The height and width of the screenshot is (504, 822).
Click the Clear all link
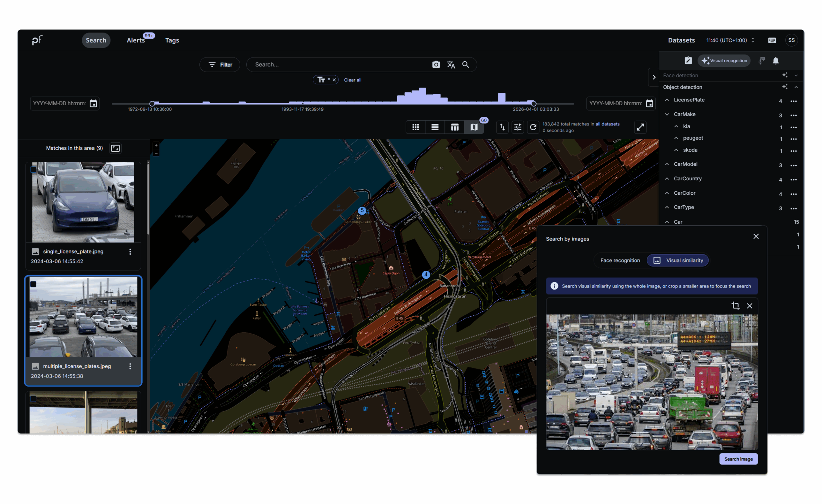point(353,80)
